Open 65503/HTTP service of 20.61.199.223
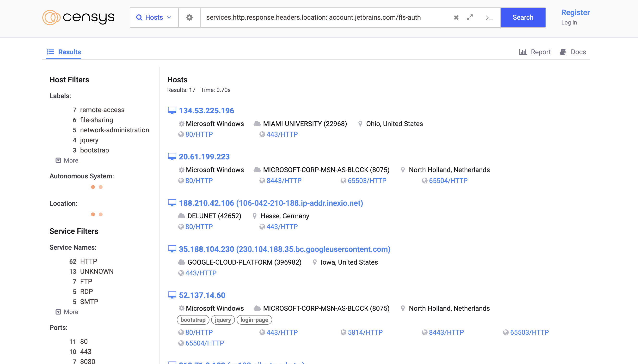This screenshot has height=364, width=638. [x=367, y=181]
